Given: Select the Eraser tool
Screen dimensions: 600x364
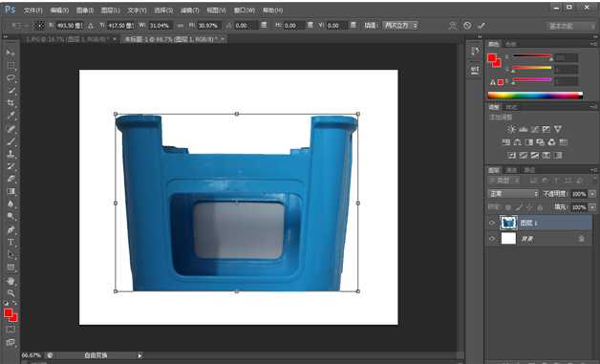Looking at the screenshot, I should click(11, 179).
